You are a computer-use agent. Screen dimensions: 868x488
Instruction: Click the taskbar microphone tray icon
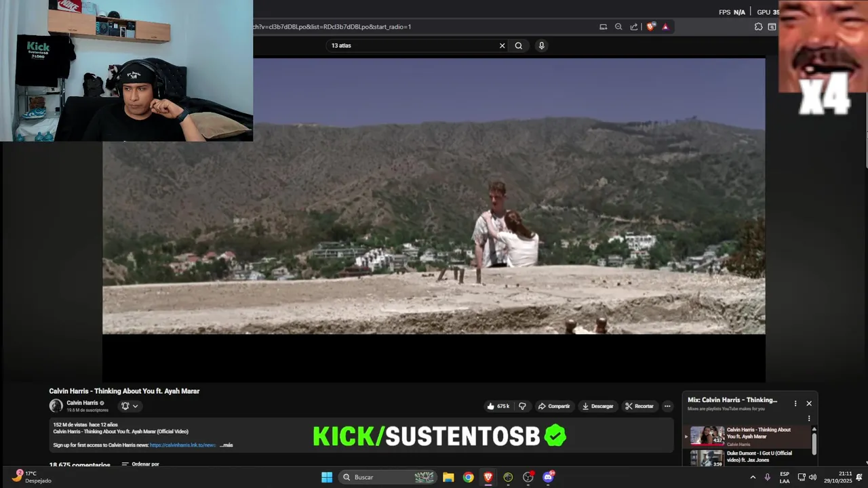tap(768, 477)
